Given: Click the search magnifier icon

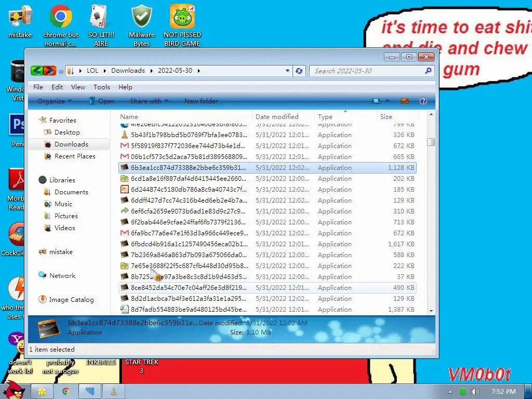Looking at the screenshot, I should click(x=428, y=71).
